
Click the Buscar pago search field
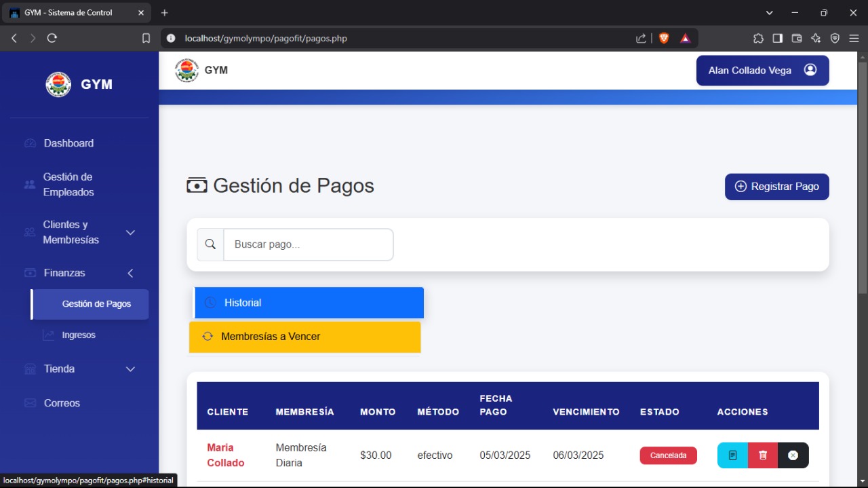tap(308, 244)
